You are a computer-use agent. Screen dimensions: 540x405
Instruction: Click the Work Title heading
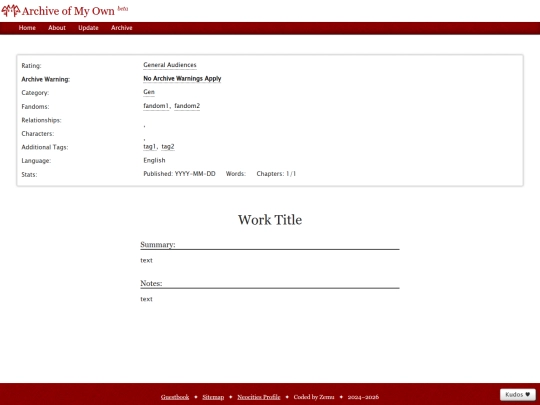(x=270, y=220)
